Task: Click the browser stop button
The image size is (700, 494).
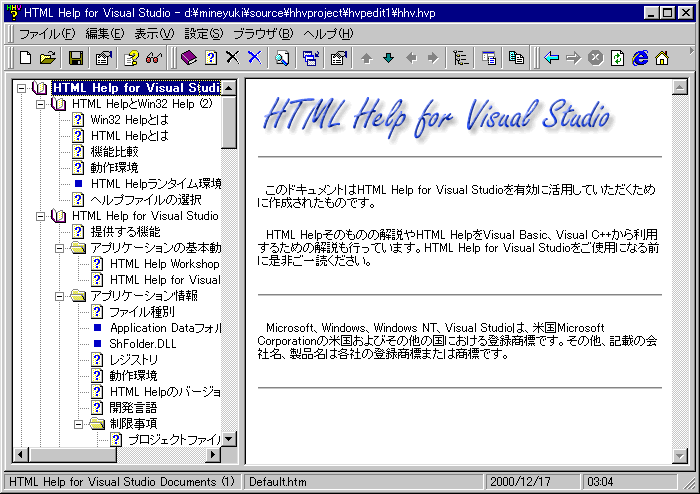Action: click(596, 58)
